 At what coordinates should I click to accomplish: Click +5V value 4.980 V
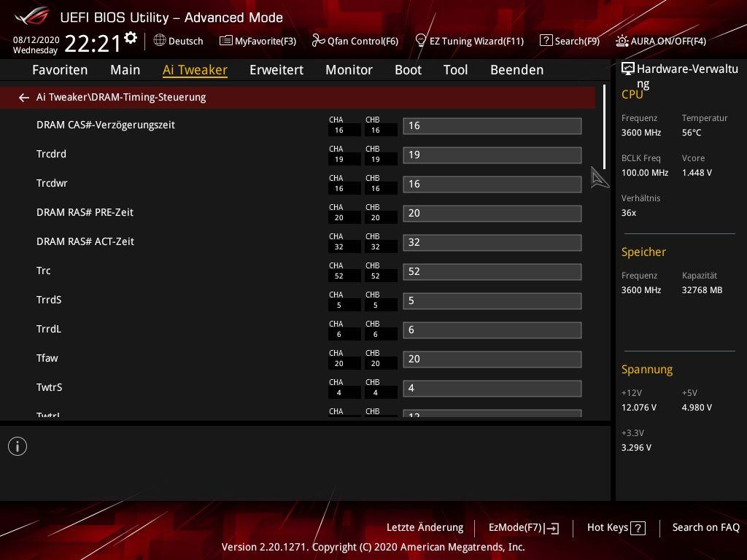click(x=697, y=408)
